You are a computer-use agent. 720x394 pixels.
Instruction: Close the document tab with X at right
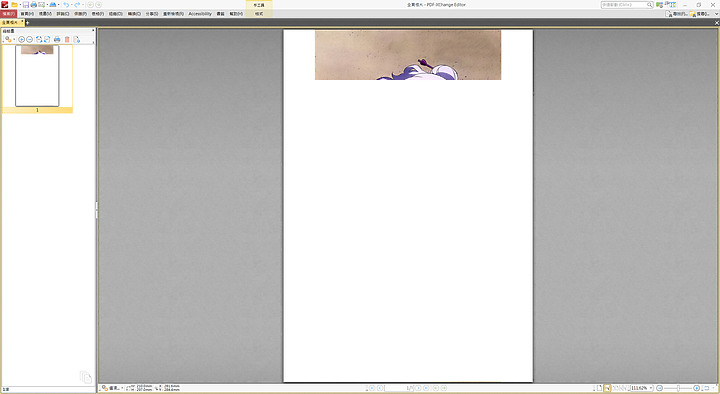[716, 23]
